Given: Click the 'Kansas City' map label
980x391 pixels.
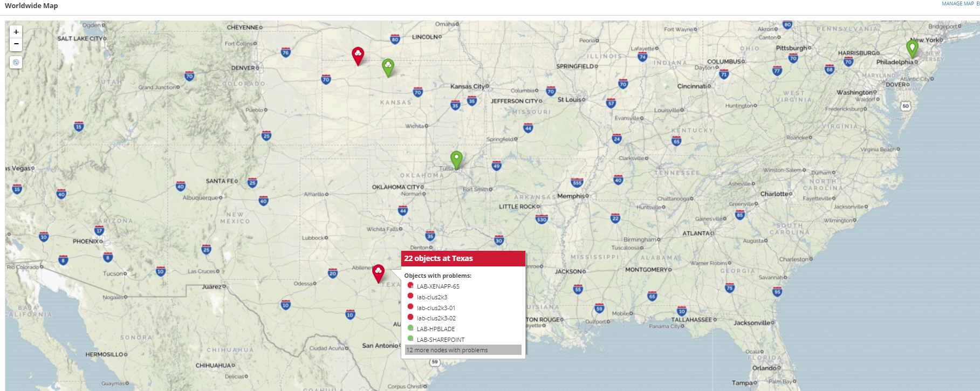Looking at the screenshot, I should pos(468,86).
